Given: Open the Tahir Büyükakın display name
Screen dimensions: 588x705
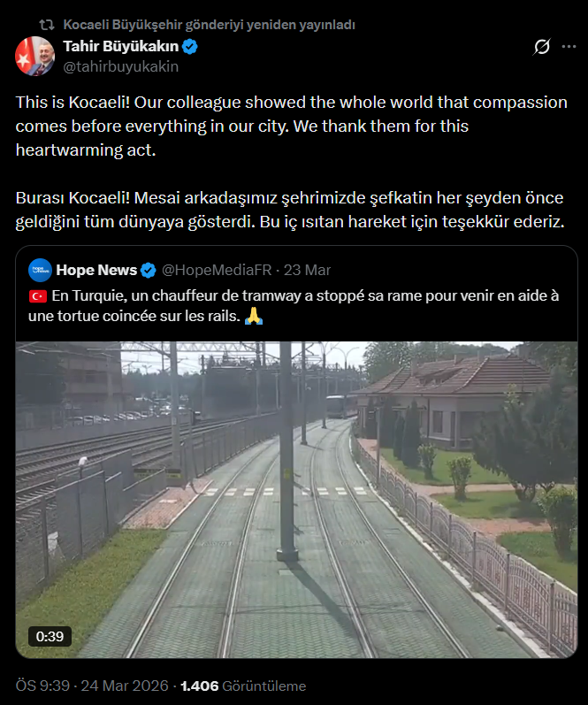Looking at the screenshot, I should click(121, 46).
